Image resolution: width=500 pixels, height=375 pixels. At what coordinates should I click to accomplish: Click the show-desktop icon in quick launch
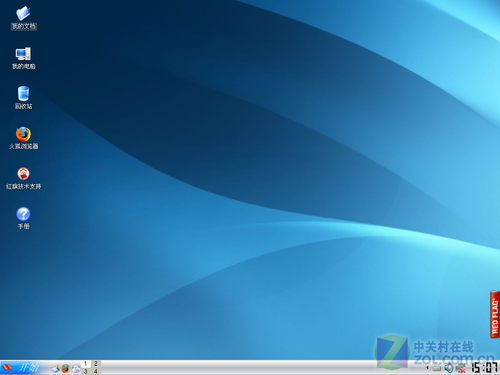[x=56, y=368]
